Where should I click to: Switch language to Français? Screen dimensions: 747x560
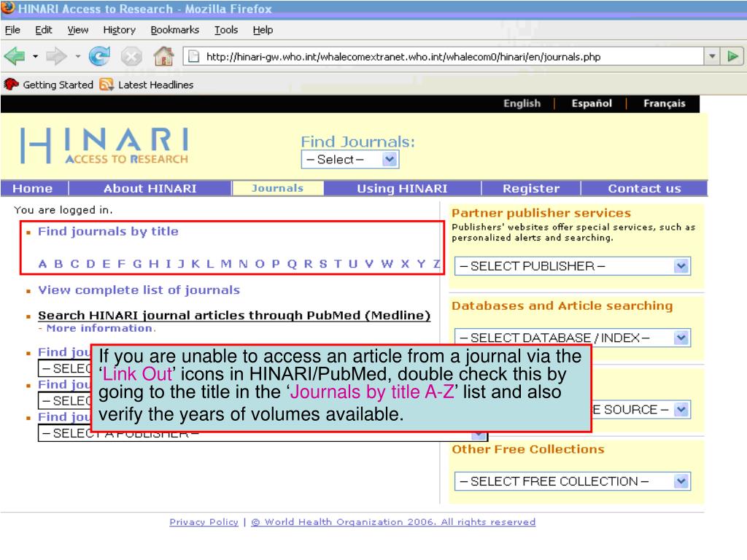pyautogui.click(x=664, y=104)
